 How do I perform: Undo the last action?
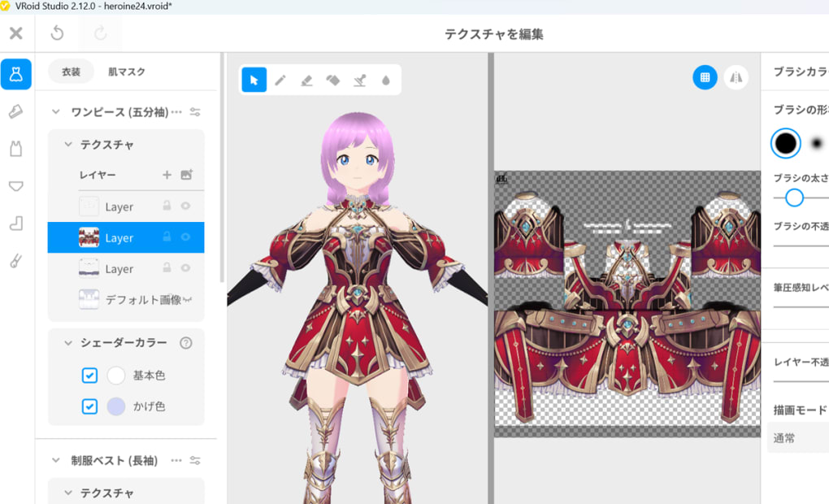click(57, 33)
